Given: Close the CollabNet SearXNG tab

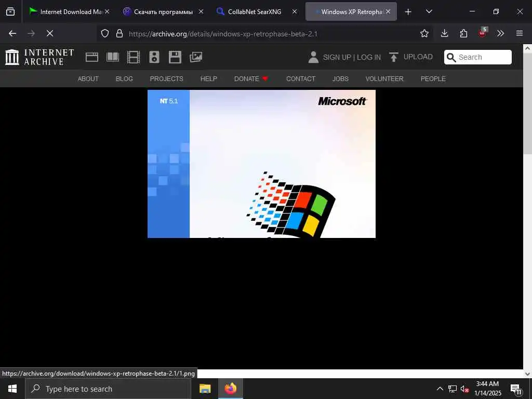Looking at the screenshot, I should point(295,11).
